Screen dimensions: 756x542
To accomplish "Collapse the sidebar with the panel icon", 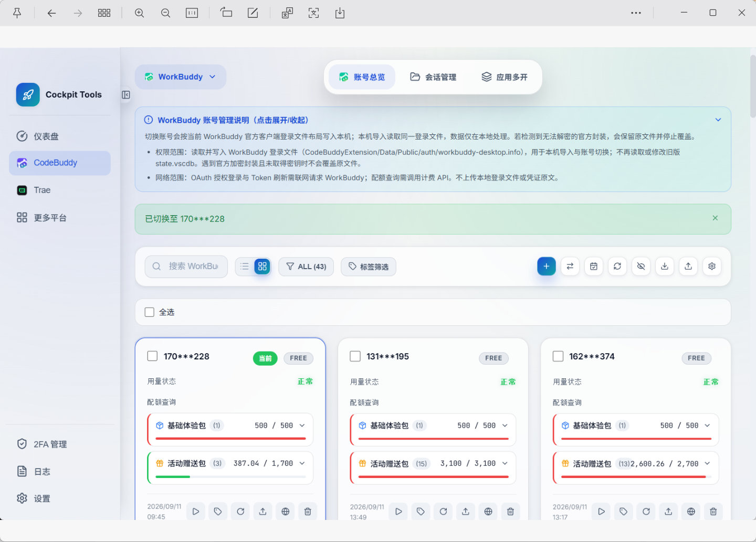I will [x=125, y=95].
